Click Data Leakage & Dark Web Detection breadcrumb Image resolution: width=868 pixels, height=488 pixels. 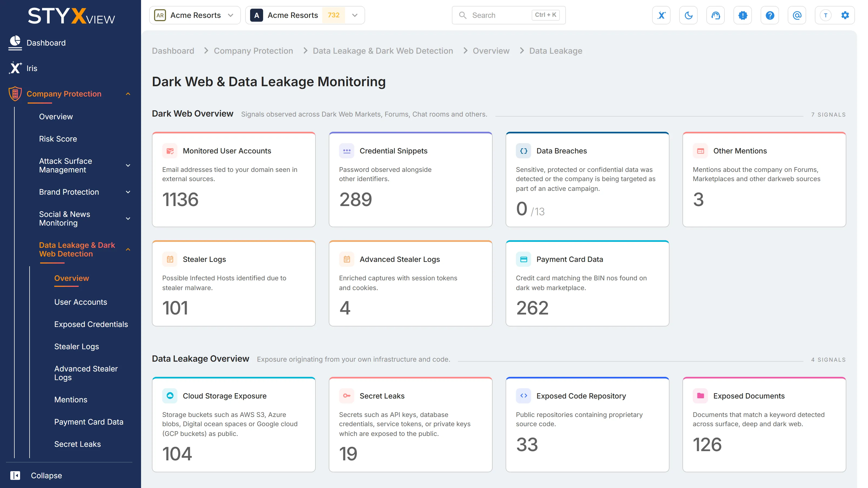(383, 51)
